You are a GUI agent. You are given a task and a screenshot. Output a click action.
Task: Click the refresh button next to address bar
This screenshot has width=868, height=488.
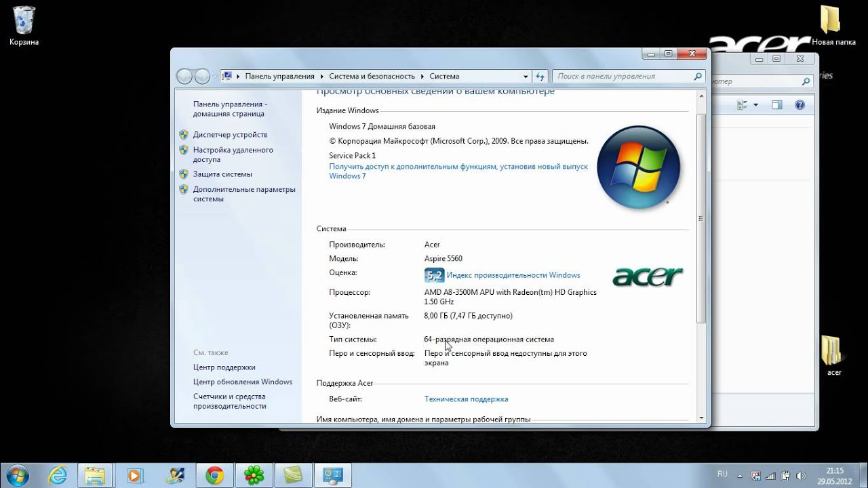(x=540, y=77)
